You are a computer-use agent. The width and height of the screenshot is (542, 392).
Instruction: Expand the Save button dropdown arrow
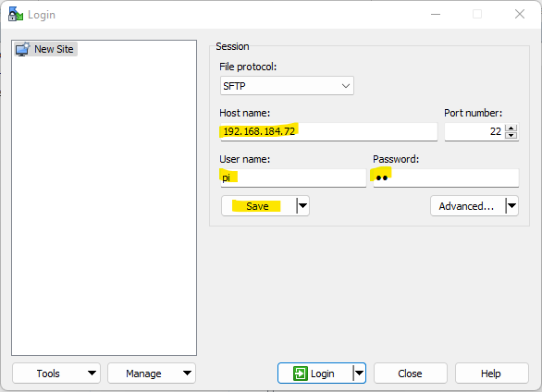click(x=302, y=206)
